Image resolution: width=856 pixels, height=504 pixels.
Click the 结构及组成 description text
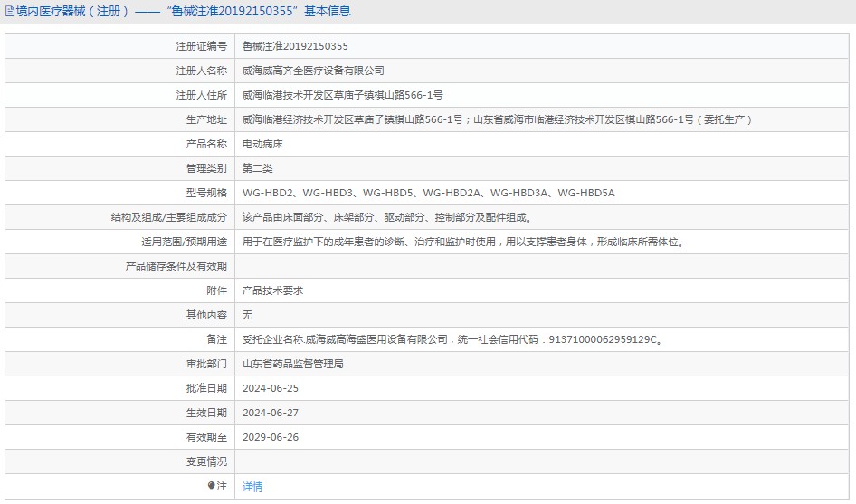pos(387,217)
